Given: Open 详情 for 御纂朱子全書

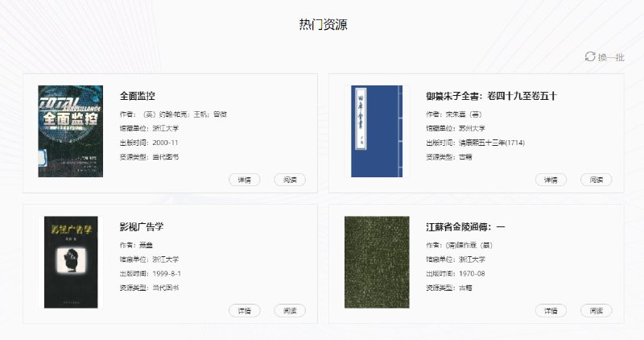Looking at the screenshot, I should click(551, 180).
